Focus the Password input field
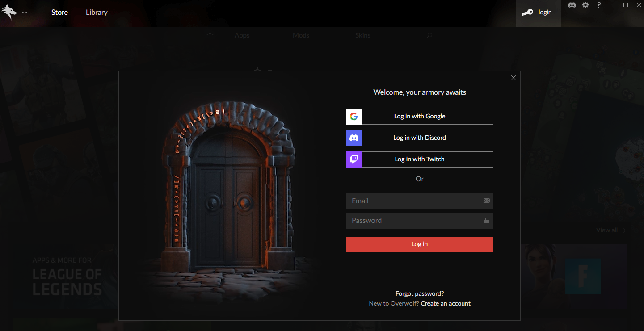Image resolution: width=644 pixels, height=331 pixels. [x=420, y=221]
